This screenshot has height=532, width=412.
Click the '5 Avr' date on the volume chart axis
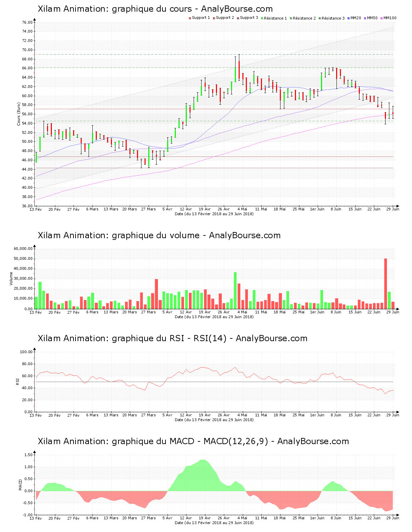pos(167,312)
